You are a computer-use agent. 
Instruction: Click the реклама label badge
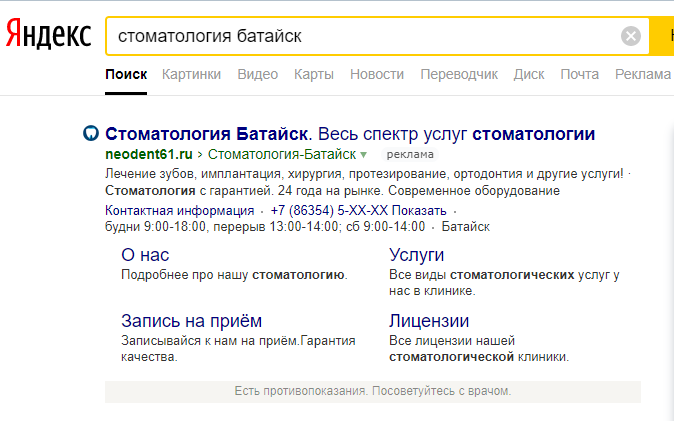tap(410, 154)
